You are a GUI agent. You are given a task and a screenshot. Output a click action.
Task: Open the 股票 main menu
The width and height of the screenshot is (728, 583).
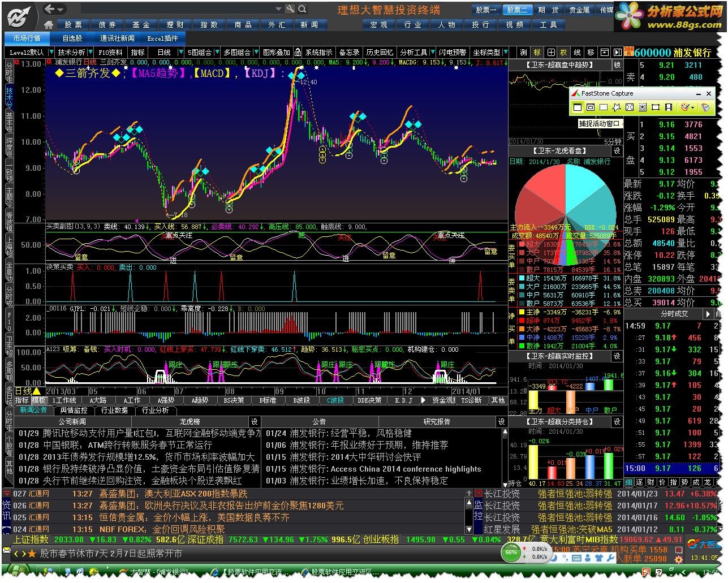pos(73,25)
